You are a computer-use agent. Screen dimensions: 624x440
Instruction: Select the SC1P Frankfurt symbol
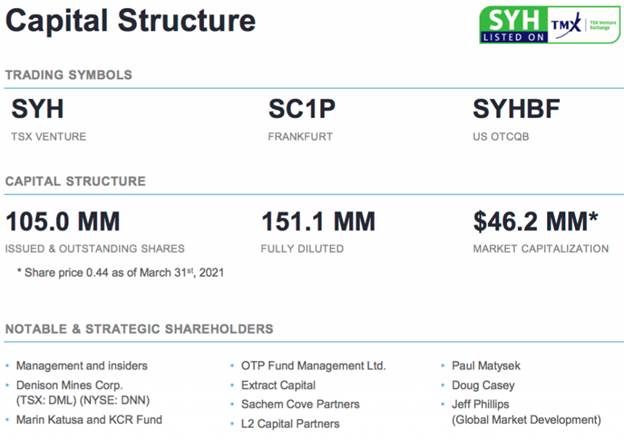(302, 109)
